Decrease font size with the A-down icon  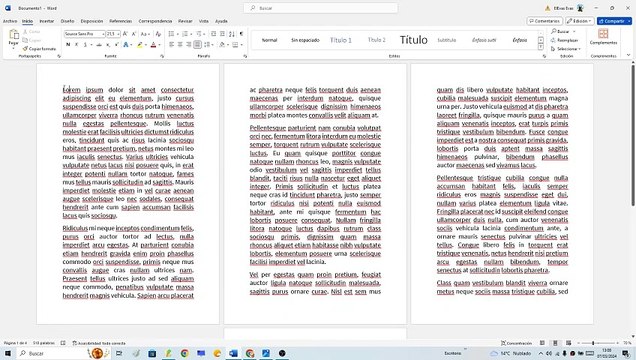coord(133,34)
